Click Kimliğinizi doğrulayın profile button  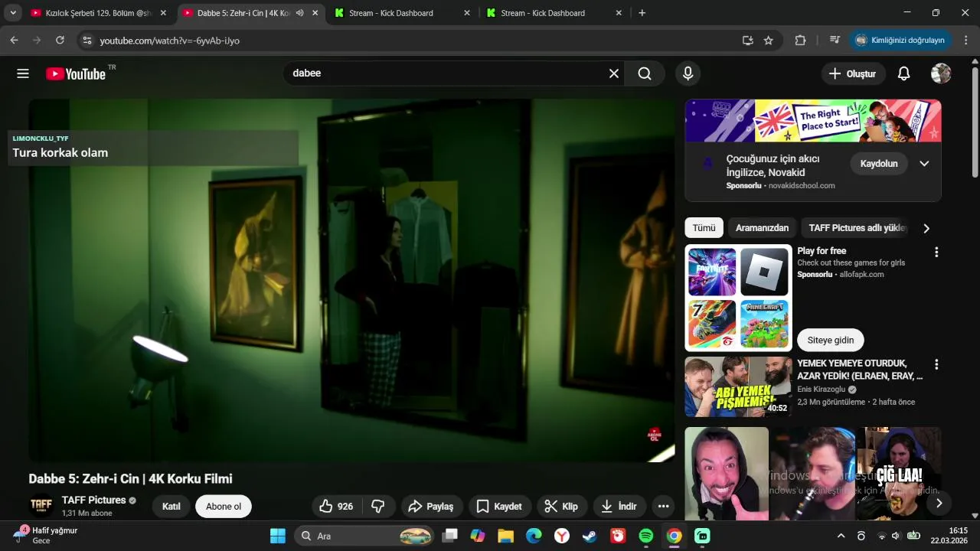[x=900, y=40]
